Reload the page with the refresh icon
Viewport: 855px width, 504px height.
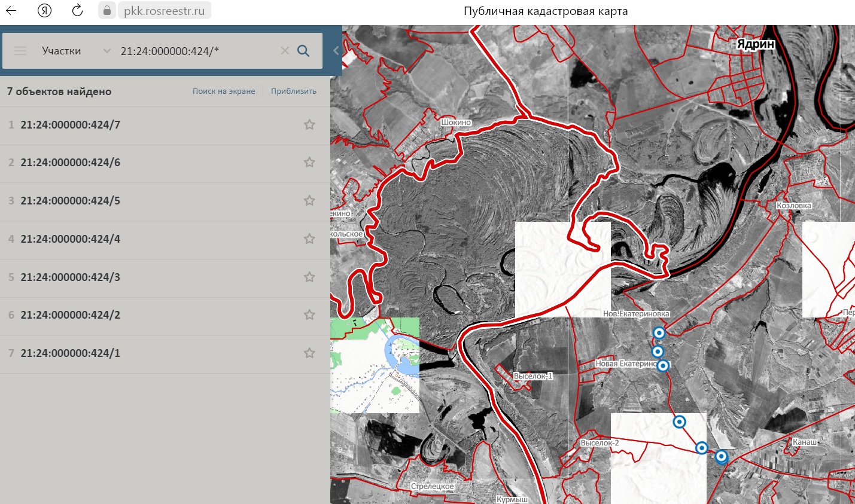(x=77, y=11)
